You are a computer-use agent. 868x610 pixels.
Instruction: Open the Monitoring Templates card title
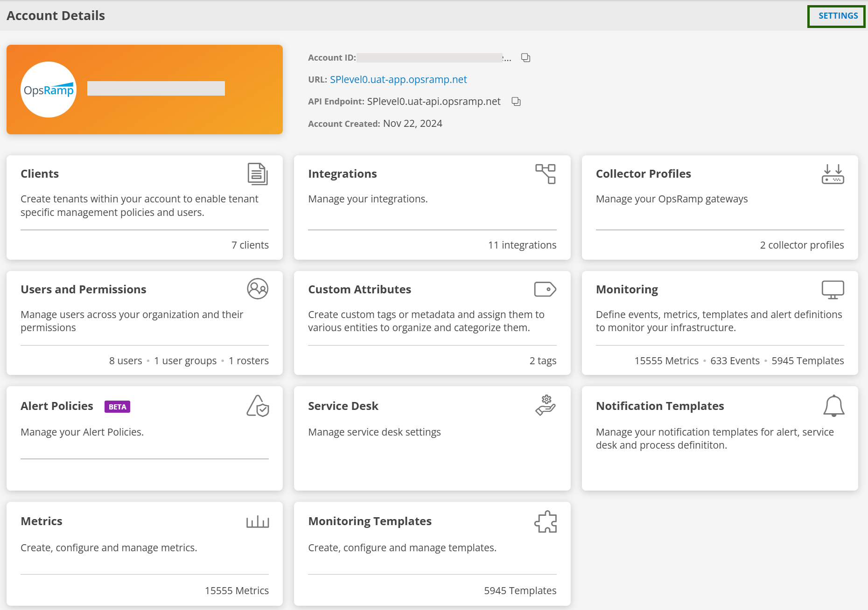point(370,521)
